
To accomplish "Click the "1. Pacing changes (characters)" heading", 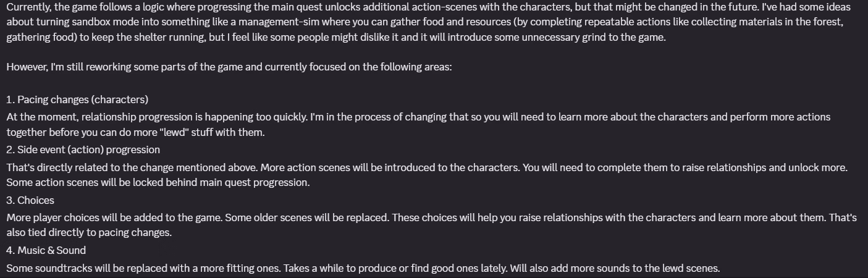I will (77, 99).
